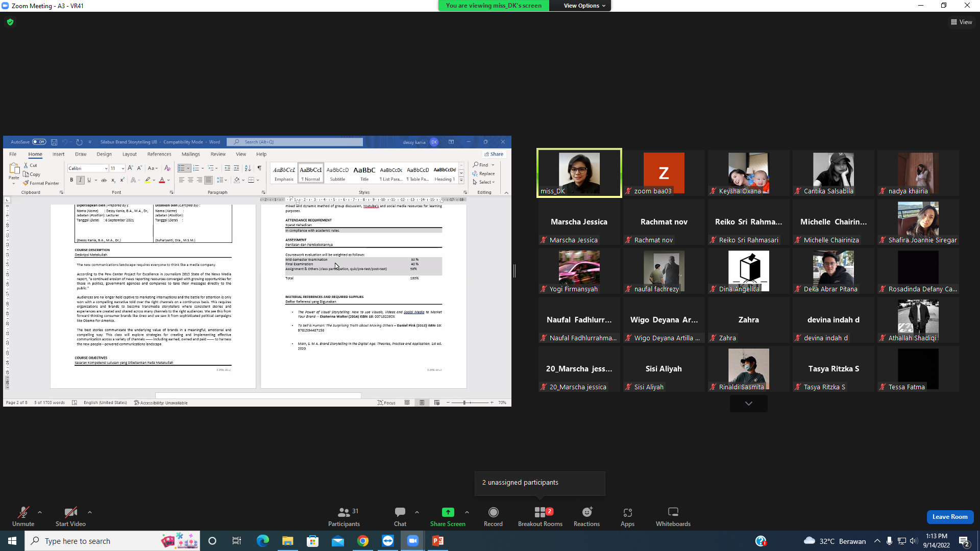Start recording with the Record button
This screenshot has height=551, width=980.
[493, 516]
